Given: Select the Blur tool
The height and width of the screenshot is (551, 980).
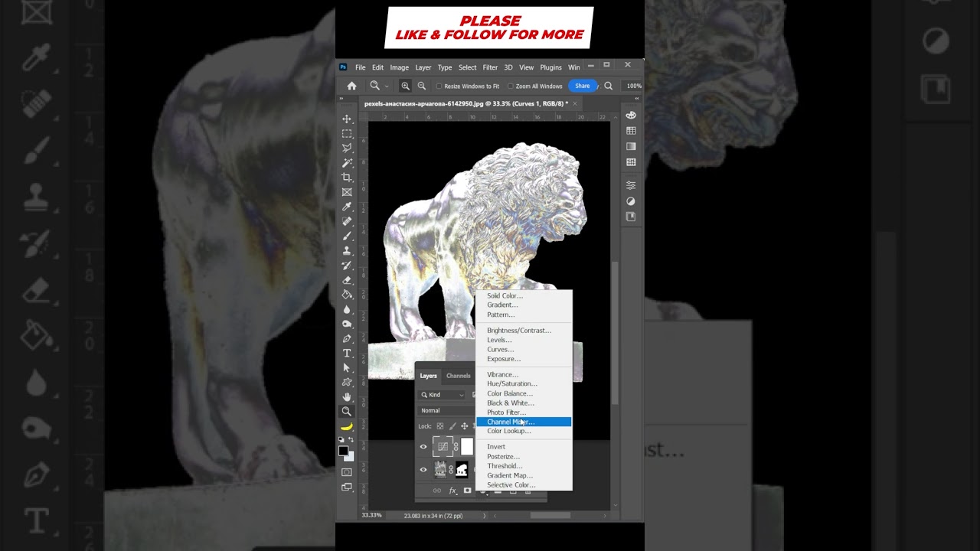Looking at the screenshot, I should (347, 309).
